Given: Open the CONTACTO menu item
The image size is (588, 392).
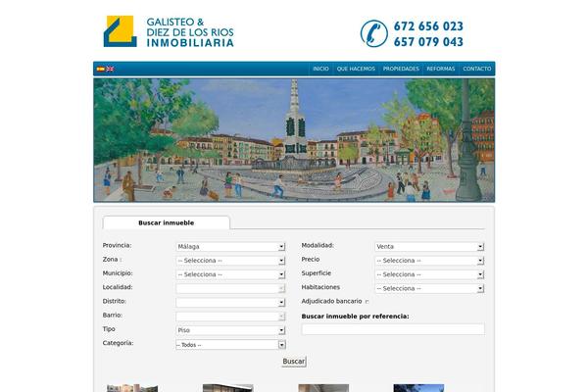Looking at the screenshot, I should [477, 69].
